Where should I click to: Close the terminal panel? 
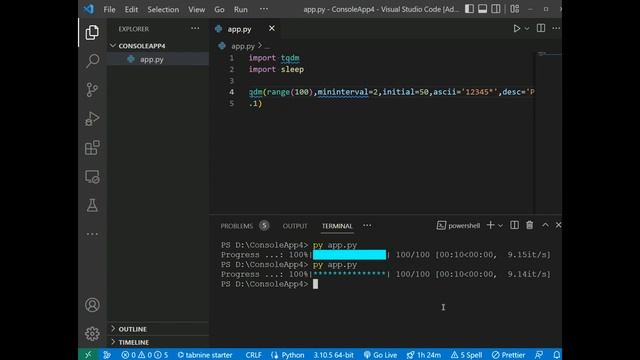(558, 225)
